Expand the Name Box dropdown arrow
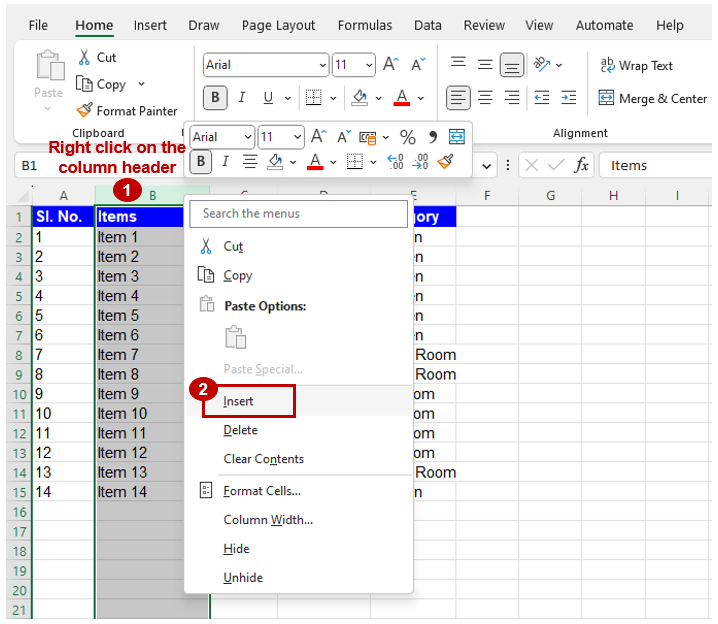 487,166
